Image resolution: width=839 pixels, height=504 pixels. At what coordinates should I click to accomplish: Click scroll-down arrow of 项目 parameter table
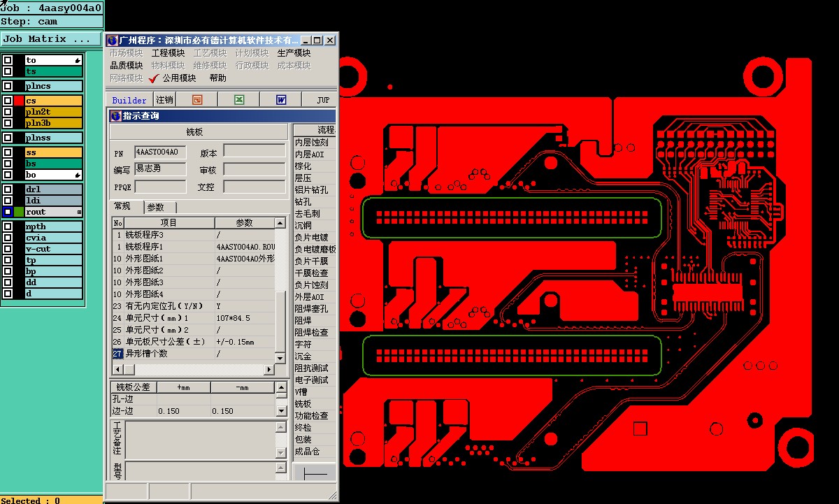[281, 358]
